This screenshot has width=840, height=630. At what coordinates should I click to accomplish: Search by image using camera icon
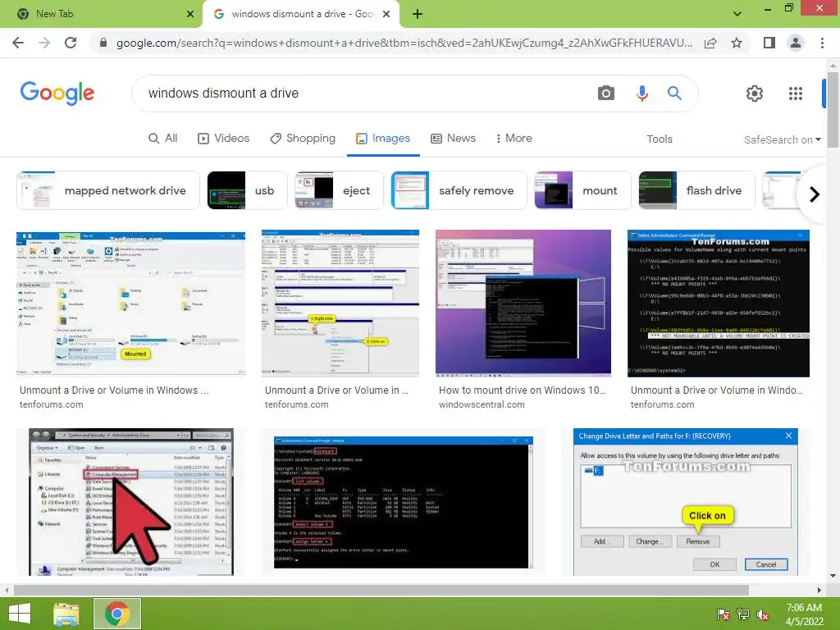pos(606,94)
